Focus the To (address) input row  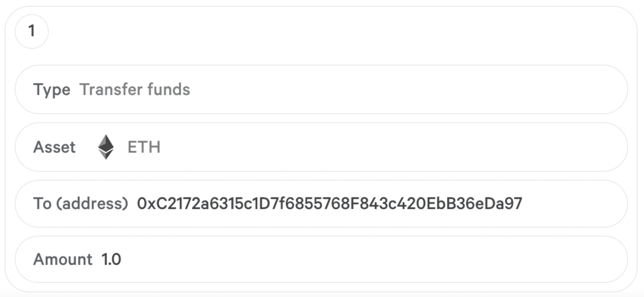click(321, 204)
